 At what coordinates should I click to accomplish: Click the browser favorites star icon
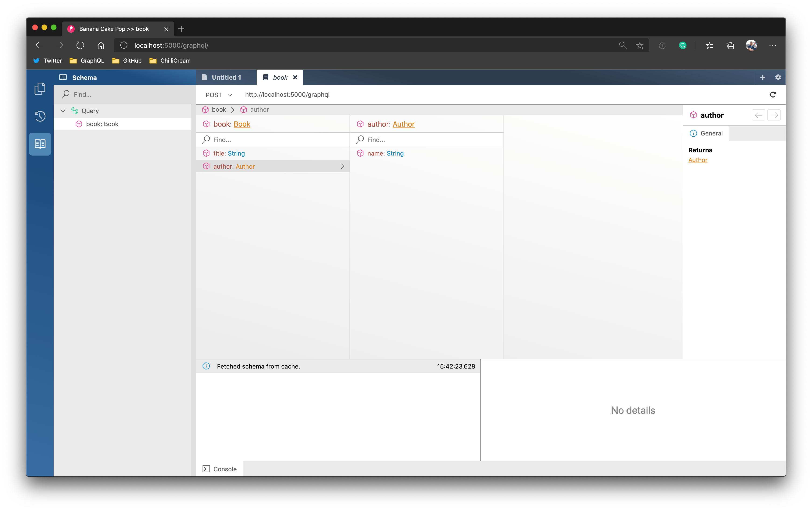pyautogui.click(x=640, y=45)
